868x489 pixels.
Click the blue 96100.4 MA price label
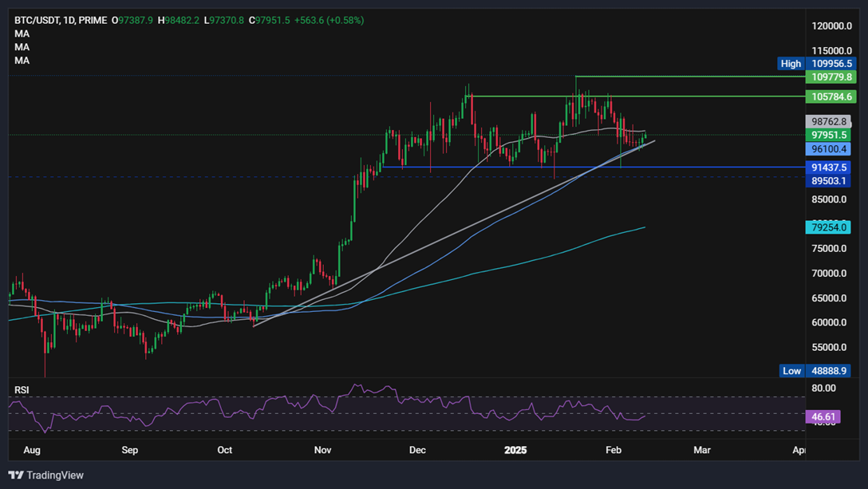828,149
